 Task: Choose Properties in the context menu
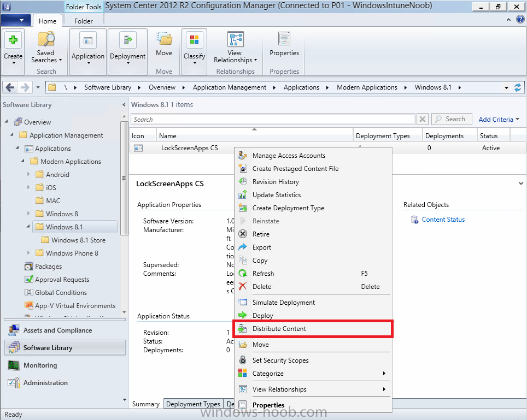pos(313,405)
